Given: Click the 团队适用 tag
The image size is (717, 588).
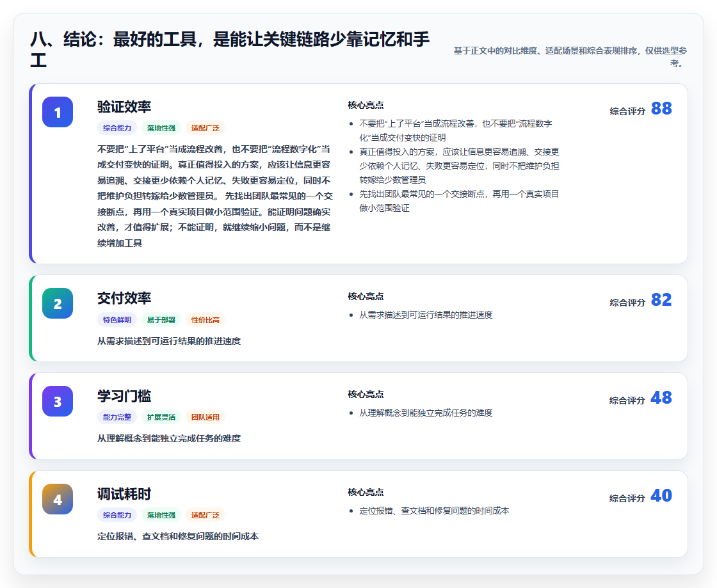Looking at the screenshot, I should point(205,417).
